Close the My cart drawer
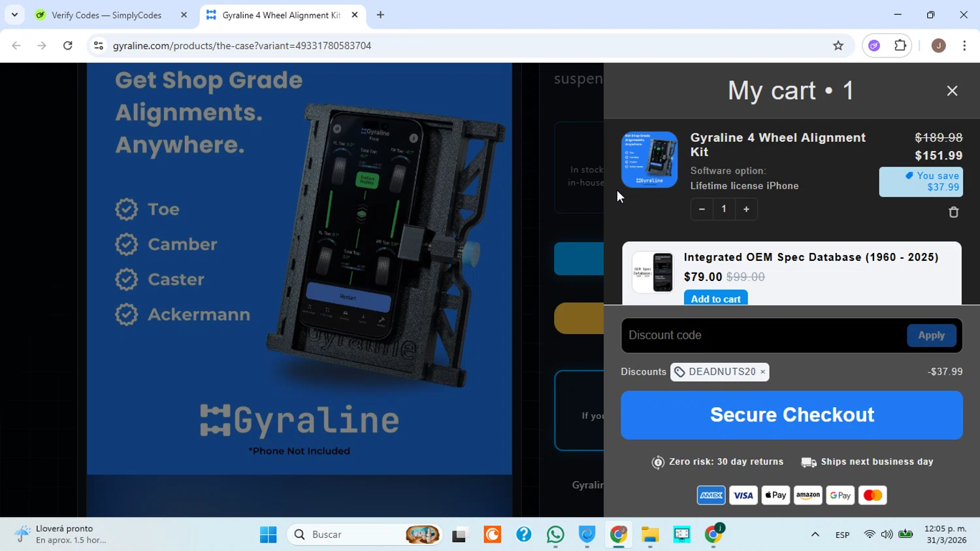Screen dimensions: 980x551 952,91
